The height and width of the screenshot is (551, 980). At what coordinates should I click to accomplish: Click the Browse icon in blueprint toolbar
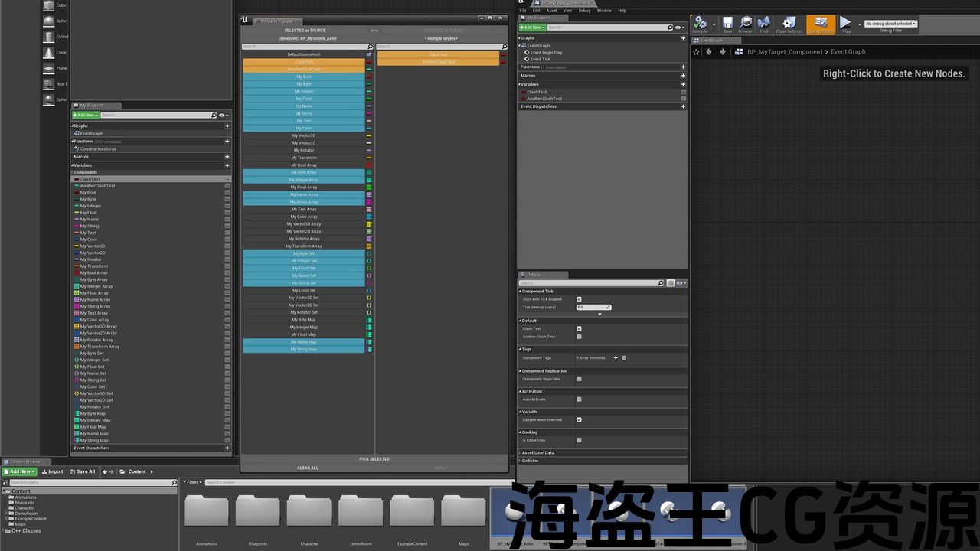[745, 24]
